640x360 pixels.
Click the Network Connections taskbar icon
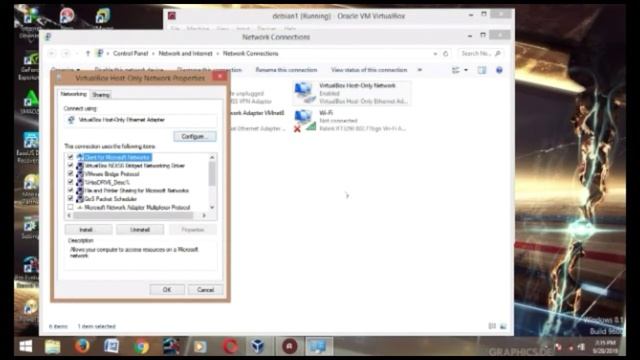tap(318, 347)
